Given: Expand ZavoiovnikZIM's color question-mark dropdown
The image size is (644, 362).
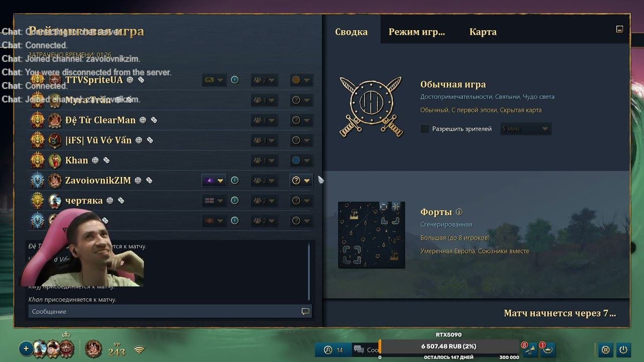Looking at the screenshot, I should [301, 180].
